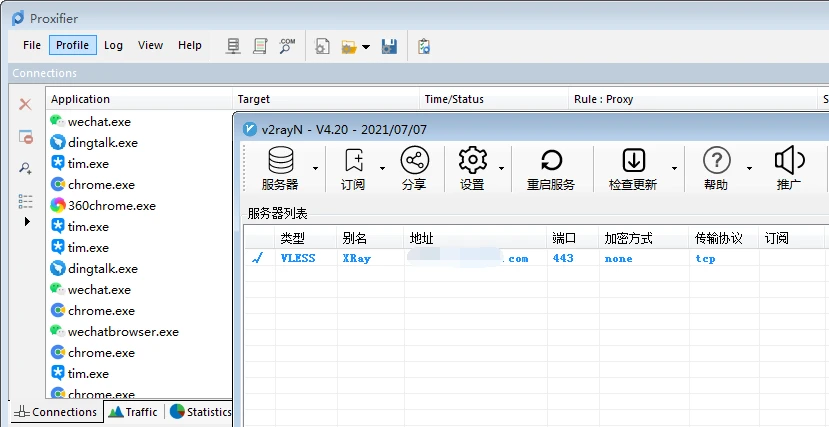Expand the Open Profile dropdown arrow
Image resolution: width=829 pixels, height=427 pixels.
(x=366, y=47)
